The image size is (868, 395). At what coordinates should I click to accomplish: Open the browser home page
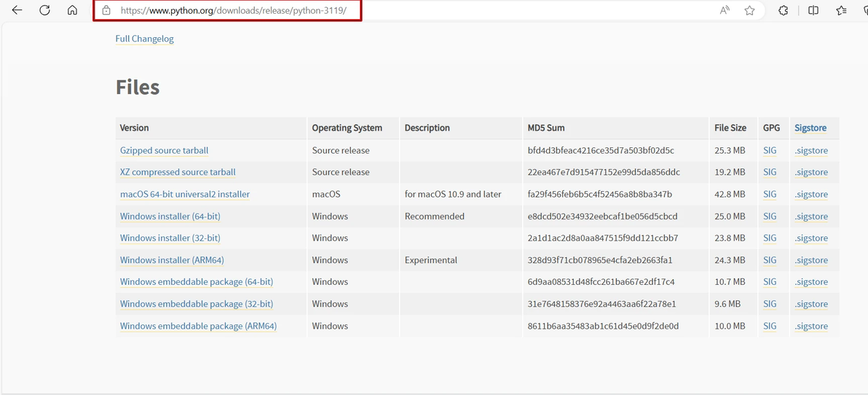click(x=72, y=10)
